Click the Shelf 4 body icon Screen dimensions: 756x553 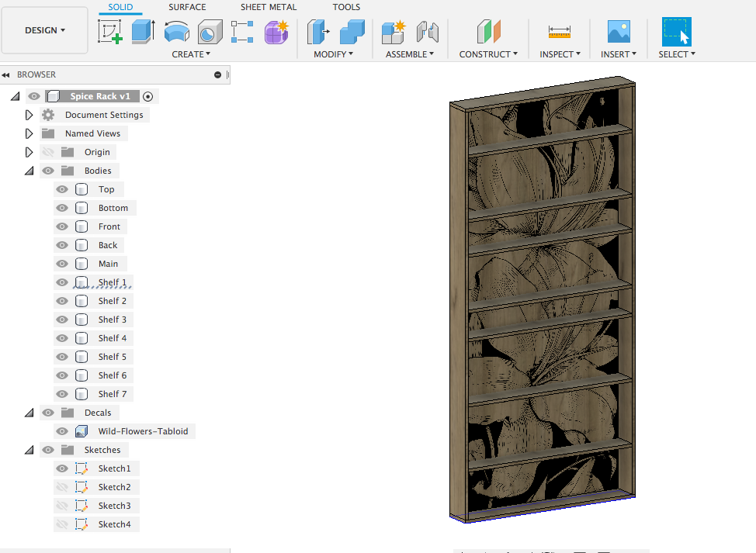coord(81,338)
